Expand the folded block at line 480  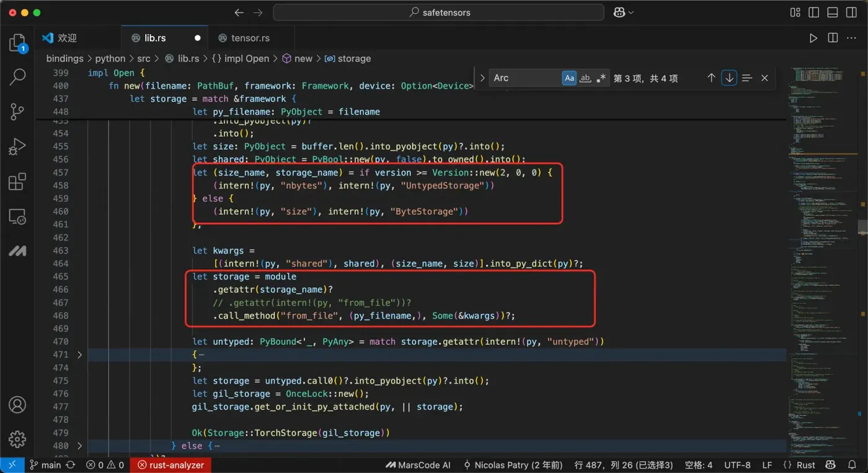[79, 446]
